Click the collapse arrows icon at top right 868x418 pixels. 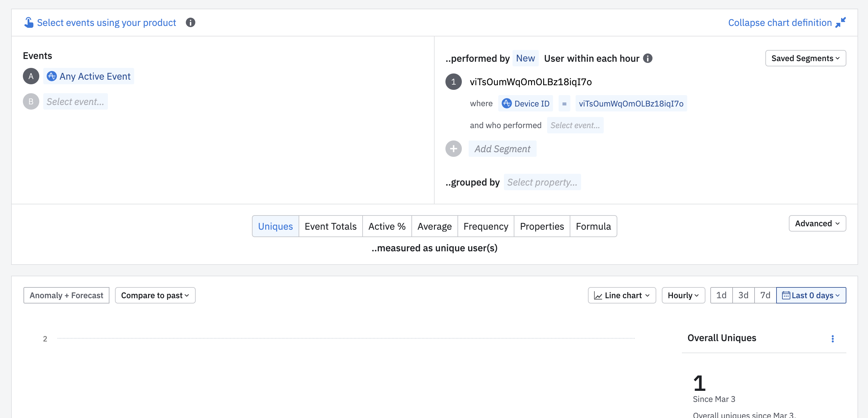pos(840,23)
